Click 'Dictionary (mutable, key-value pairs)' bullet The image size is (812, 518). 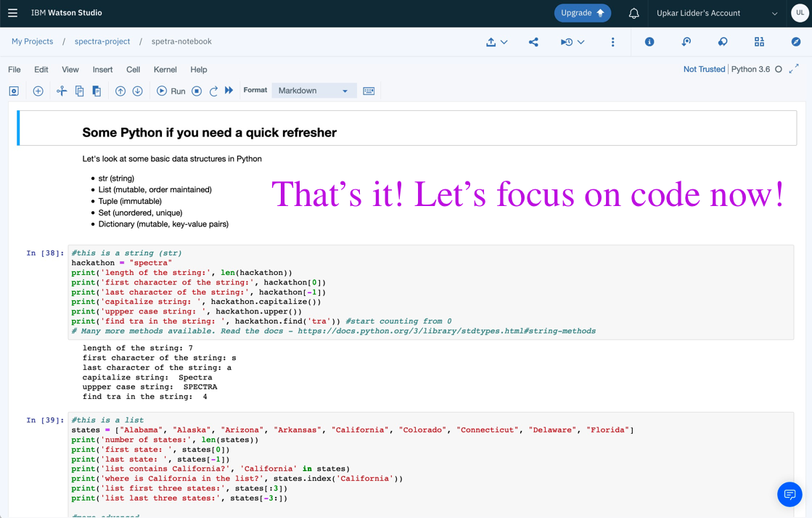163,224
